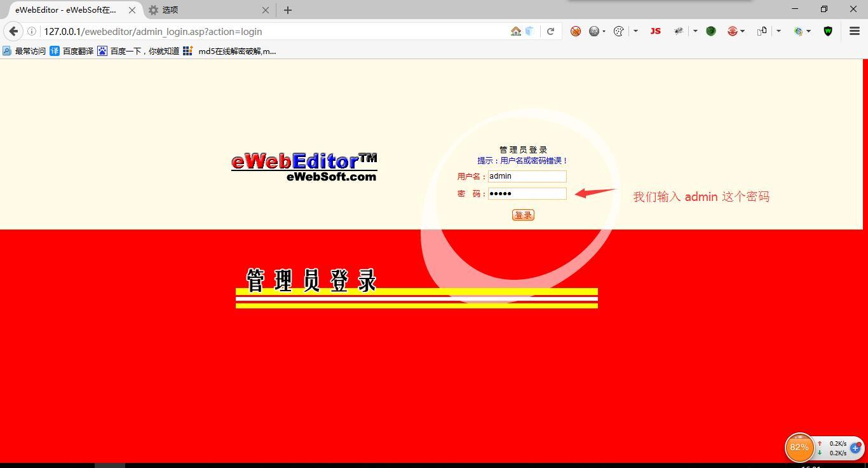
Task: Restore down the browser window
Action: (x=824, y=9)
